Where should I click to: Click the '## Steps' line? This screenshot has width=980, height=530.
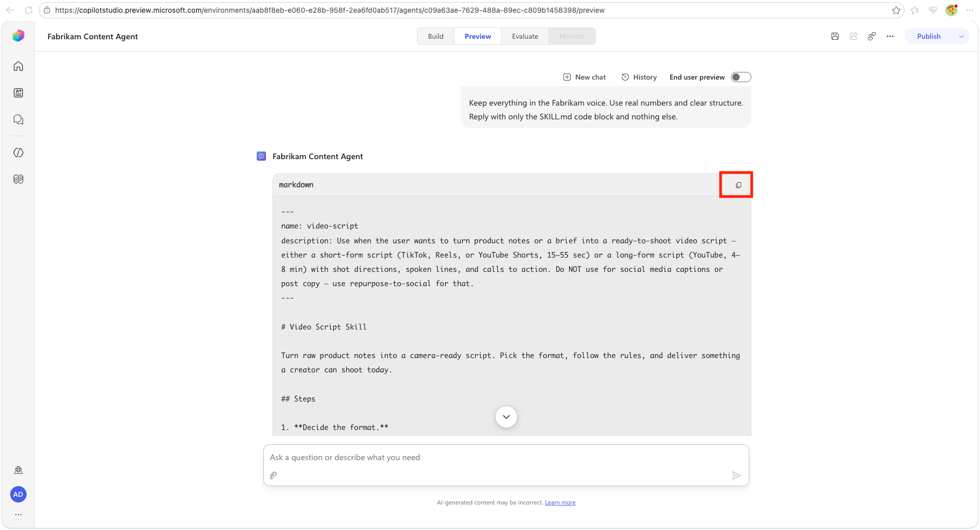click(x=298, y=399)
